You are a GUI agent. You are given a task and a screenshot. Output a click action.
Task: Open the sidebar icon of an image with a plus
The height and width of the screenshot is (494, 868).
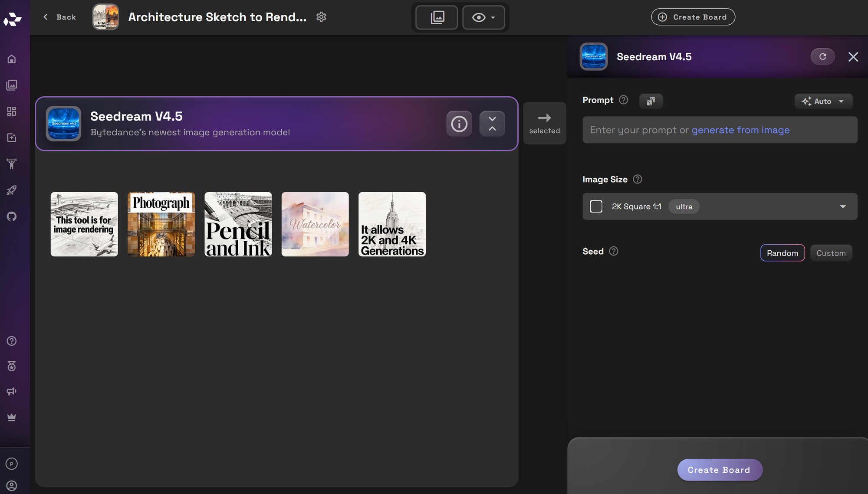(x=12, y=137)
